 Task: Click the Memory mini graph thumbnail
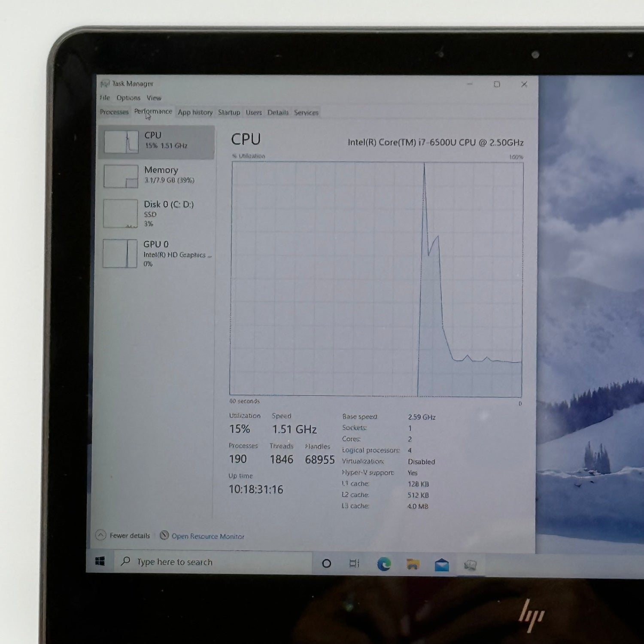(121, 176)
